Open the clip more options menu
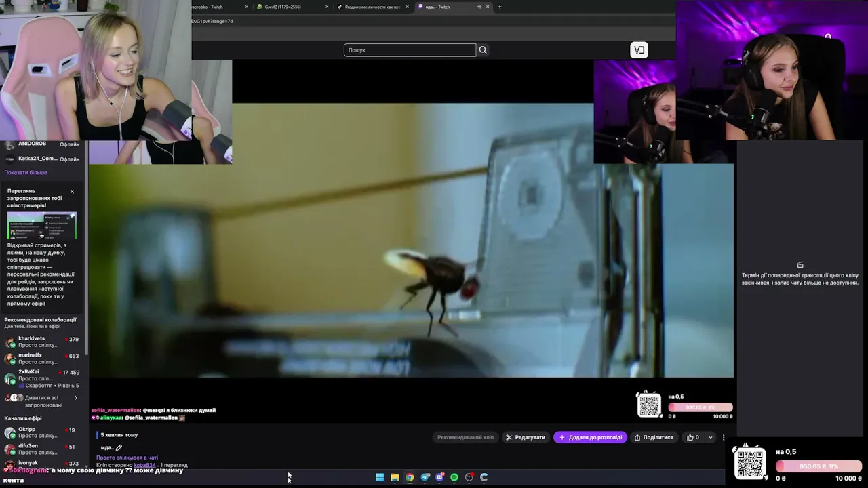This screenshot has height=488, width=868. [x=724, y=438]
